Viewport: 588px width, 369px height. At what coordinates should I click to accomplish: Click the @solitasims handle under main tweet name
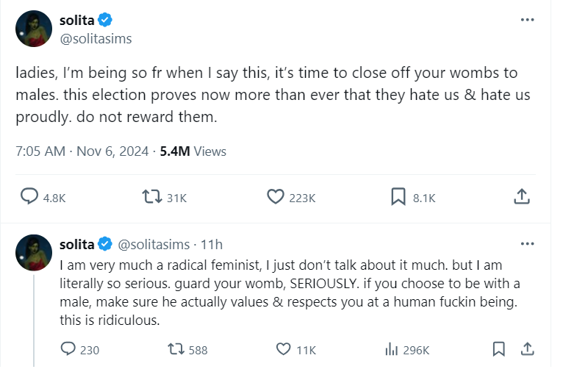(96, 39)
